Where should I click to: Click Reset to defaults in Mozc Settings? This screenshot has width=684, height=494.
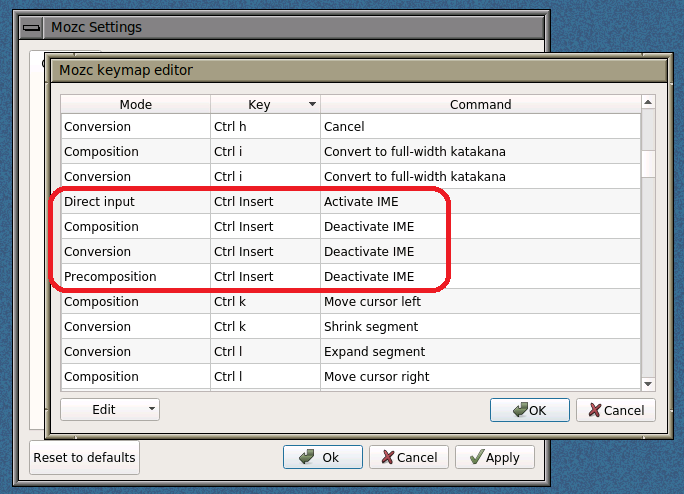point(84,457)
